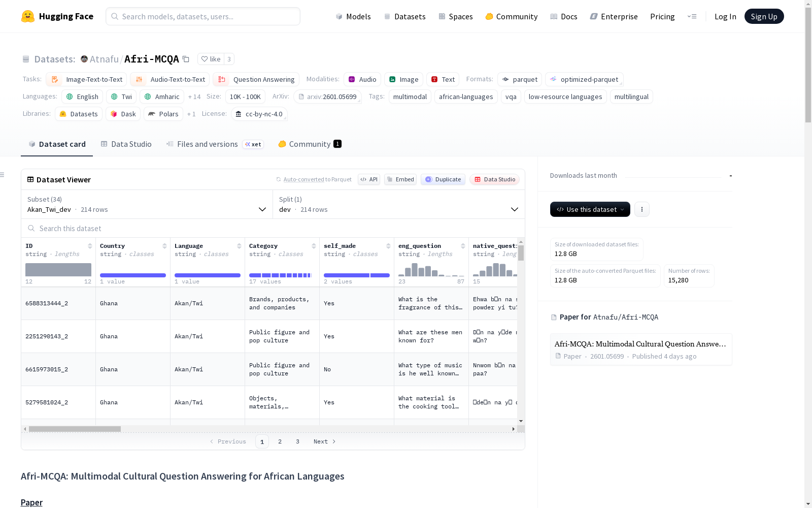
Task: Open the three-dot options menu
Action: pyautogui.click(x=642, y=209)
